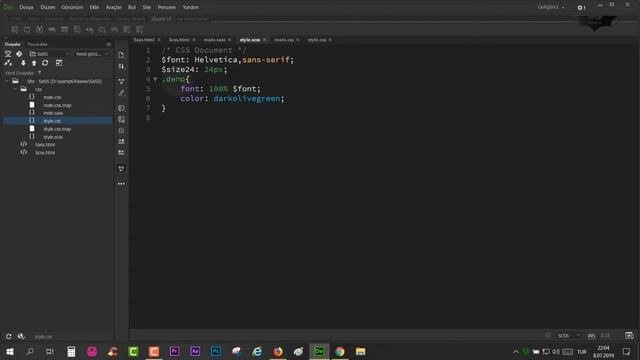Open the Site menu
Image resolution: width=640 pixels, height=360 pixels.
147,7
